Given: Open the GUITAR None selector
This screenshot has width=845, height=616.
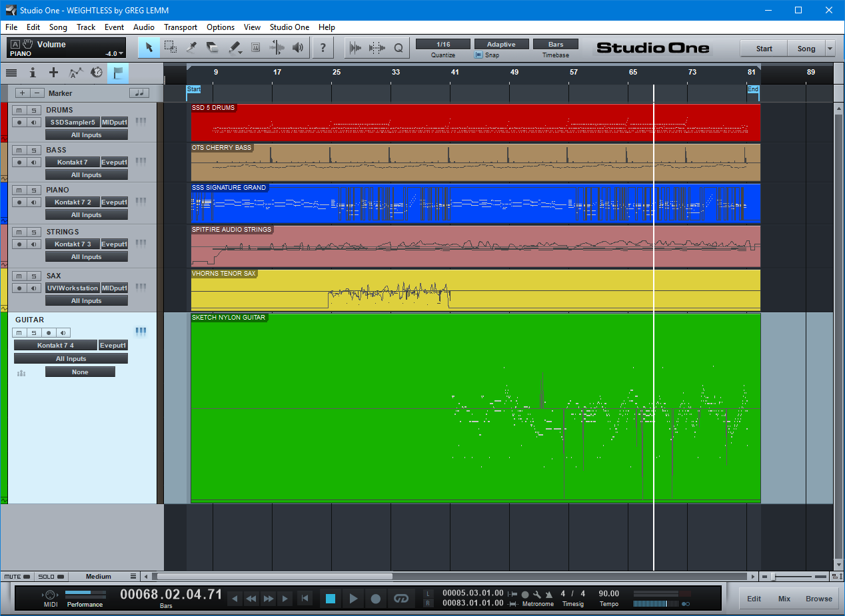Looking at the screenshot, I should coord(80,372).
